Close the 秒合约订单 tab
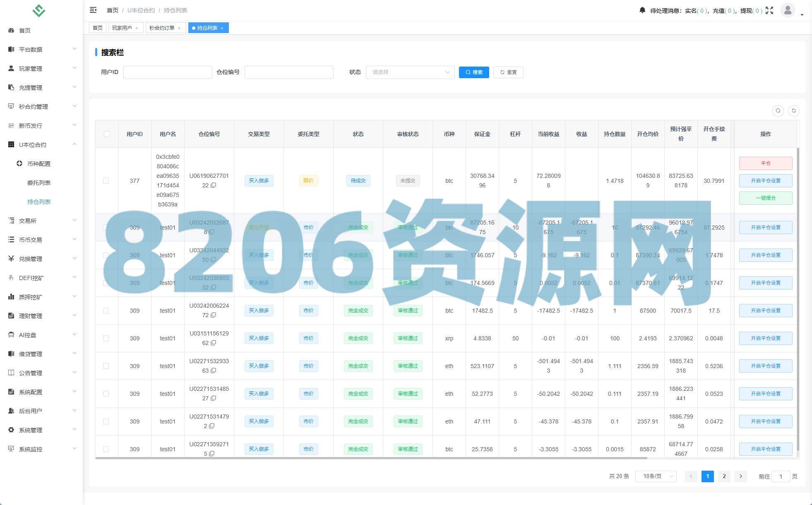The image size is (812, 505). point(179,28)
